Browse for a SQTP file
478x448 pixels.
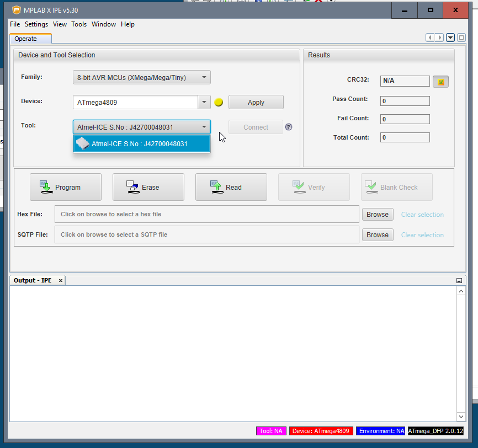pyautogui.click(x=378, y=234)
